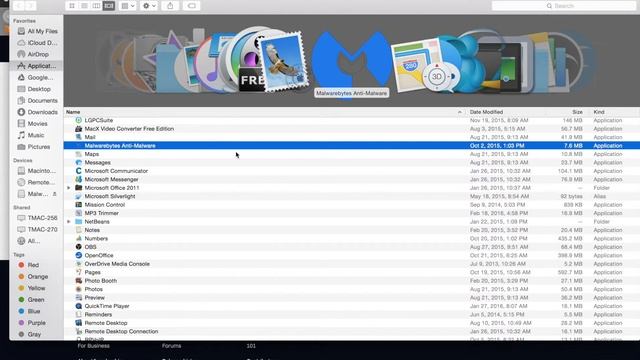Sort by Date Modified column
Screen dimensions: 640x360
coord(506,112)
